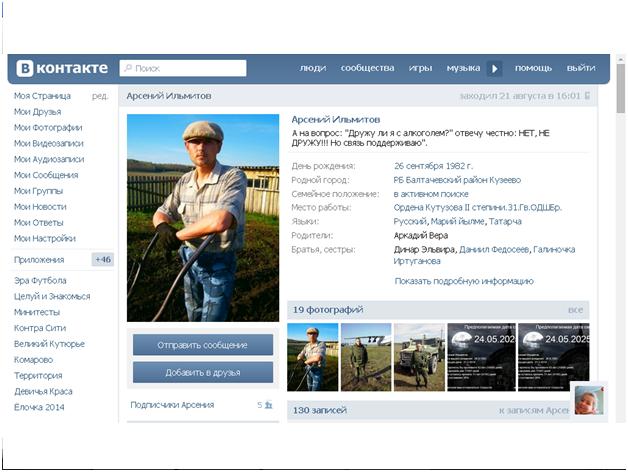The height and width of the screenshot is (472, 628).
Task: Open last moon date thumbnail
Action: tap(554, 357)
